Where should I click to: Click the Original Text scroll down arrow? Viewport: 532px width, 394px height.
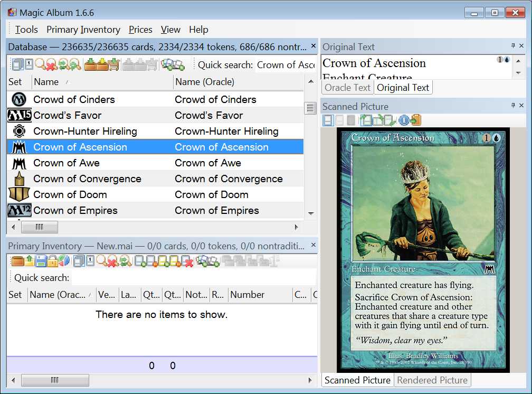[518, 73]
